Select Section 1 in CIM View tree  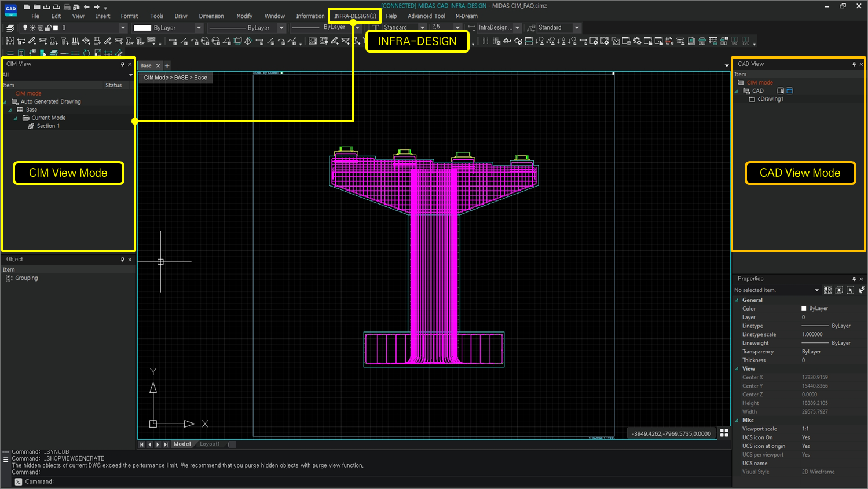pos(49,126)
